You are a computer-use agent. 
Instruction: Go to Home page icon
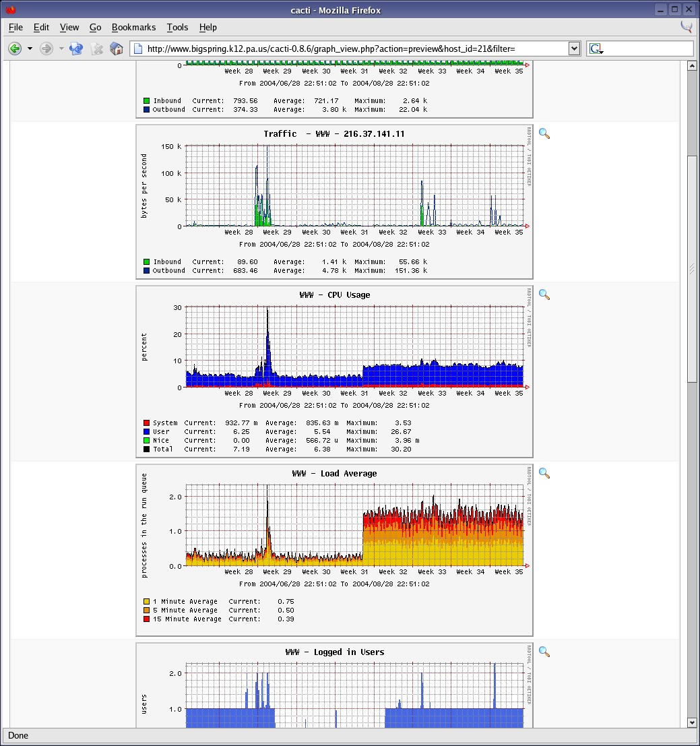[117, 49]
